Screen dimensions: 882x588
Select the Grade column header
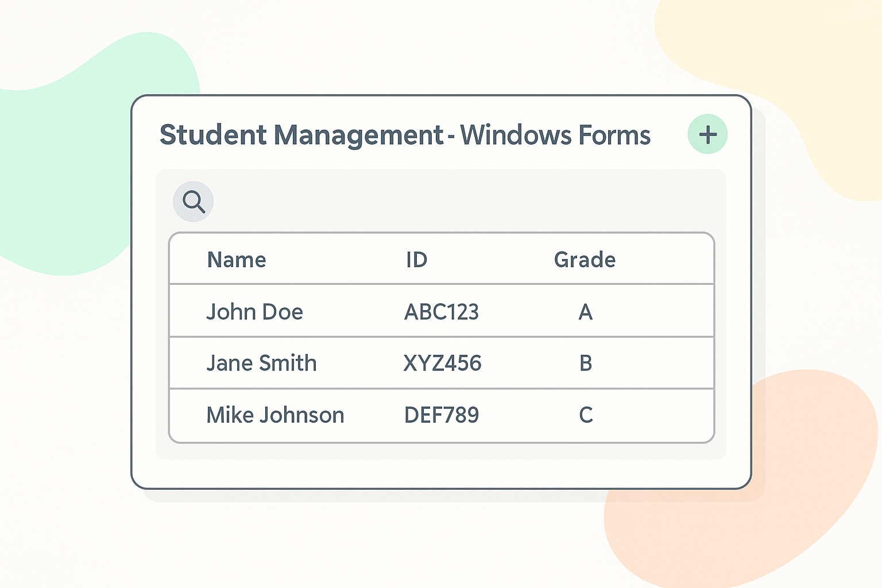pos(585,260)
